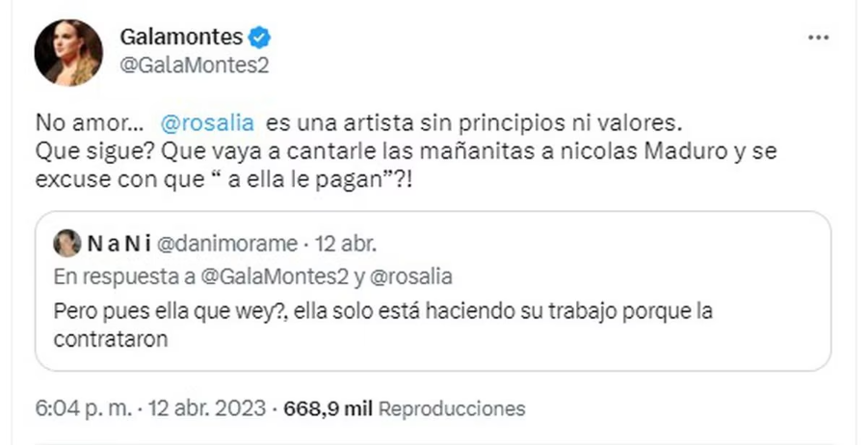This screenshot has height=445, width=868.
Task: Open the three-dot more options menu
Action: point(818,39)
